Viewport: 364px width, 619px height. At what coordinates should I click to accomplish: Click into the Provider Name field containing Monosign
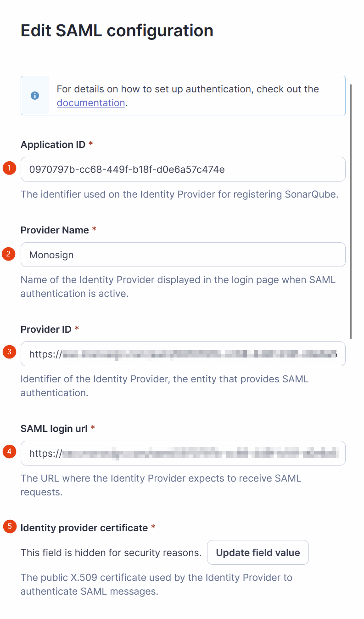click(x=183, y=255)
